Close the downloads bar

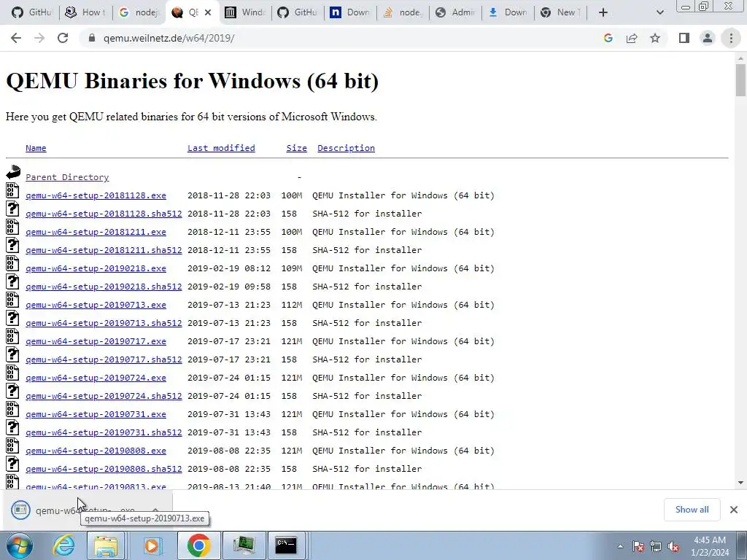point(734,510)
